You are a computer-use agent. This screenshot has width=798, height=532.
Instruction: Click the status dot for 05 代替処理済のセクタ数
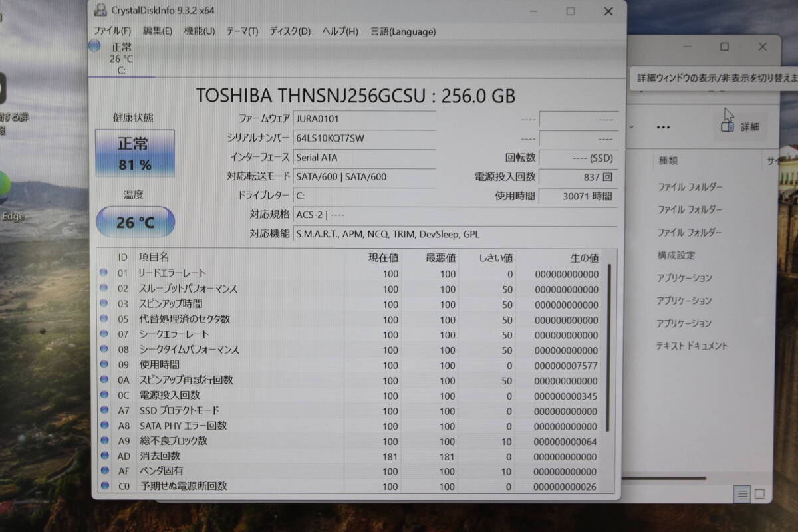coord(104,319)
